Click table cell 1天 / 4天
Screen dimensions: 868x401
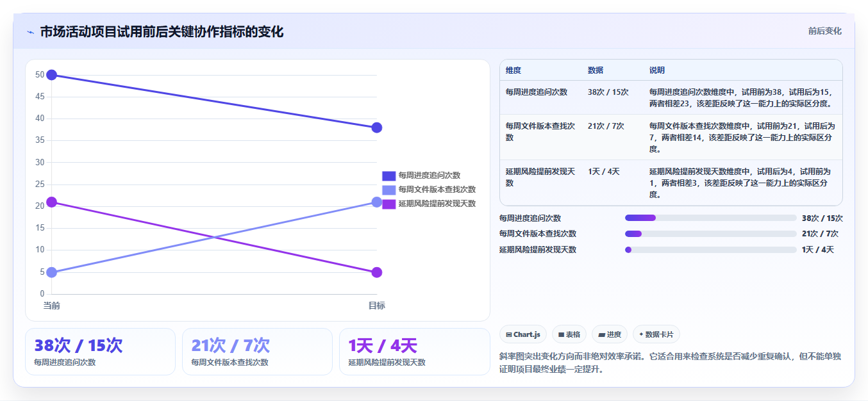[604, 172]
